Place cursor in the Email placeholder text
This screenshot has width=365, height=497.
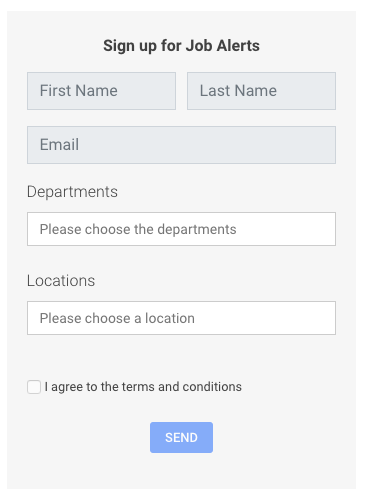tap(59, 145)
